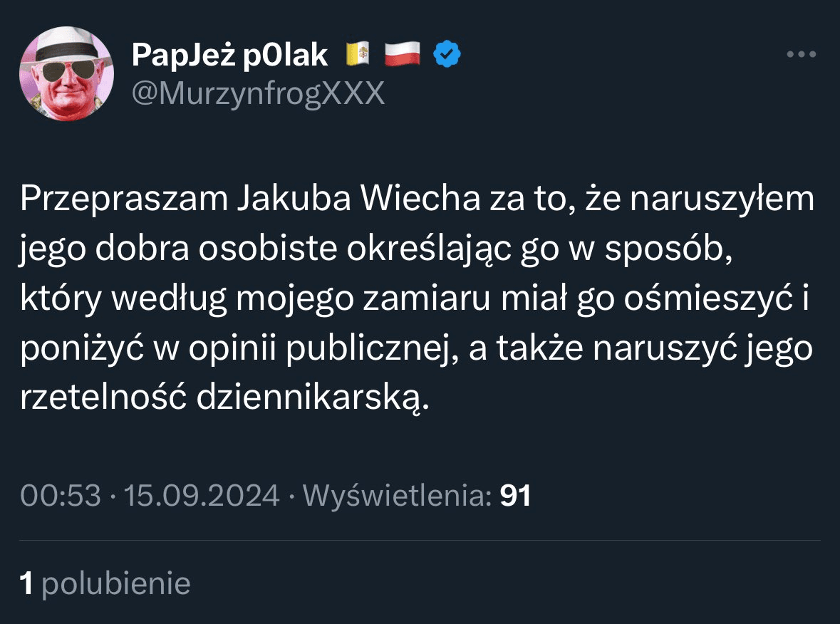Click the blue verified checkmark badge
Viewport: 840px width, 624px height.
point(448,53)
